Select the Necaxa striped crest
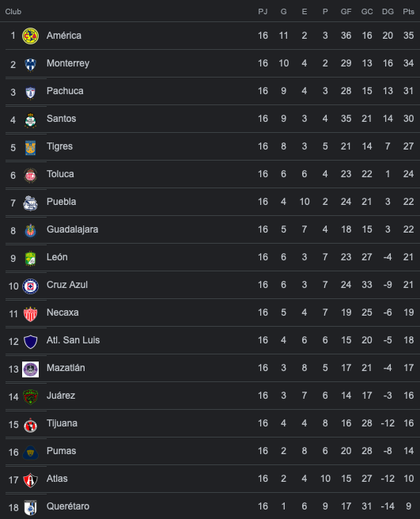The image size is (420, 519). coord(30,314)
